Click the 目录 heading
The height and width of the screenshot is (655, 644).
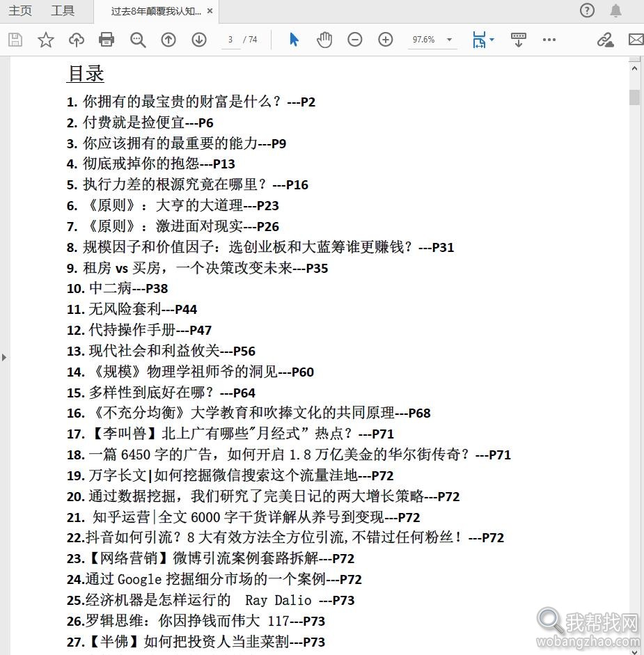pos(85,74)
